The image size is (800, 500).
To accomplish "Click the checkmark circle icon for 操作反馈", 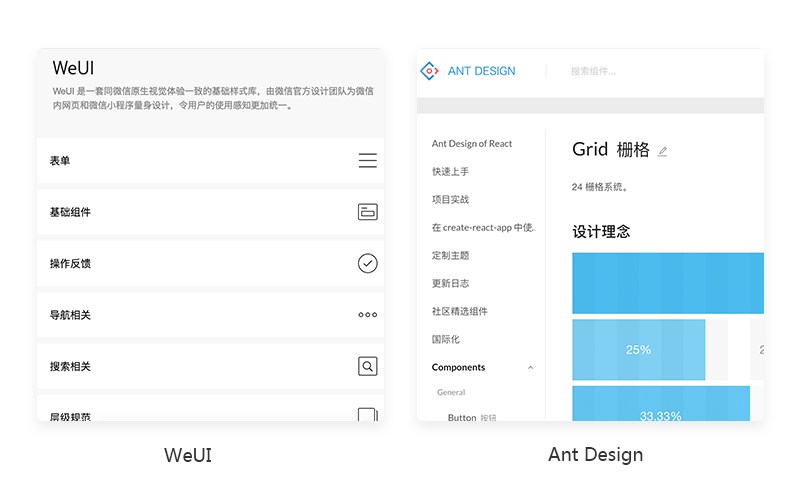I will coord(368,263).
